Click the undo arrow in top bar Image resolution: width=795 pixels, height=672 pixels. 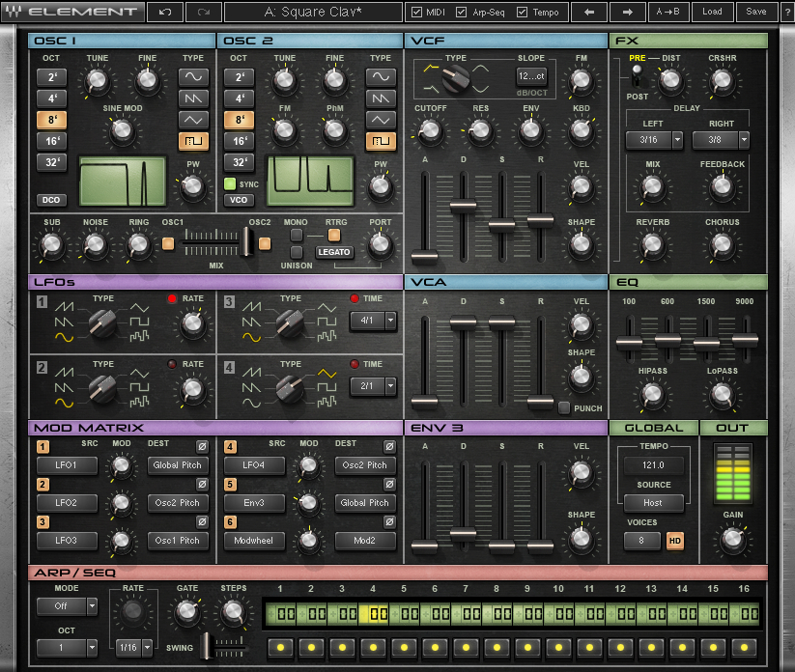coord(166,13)
